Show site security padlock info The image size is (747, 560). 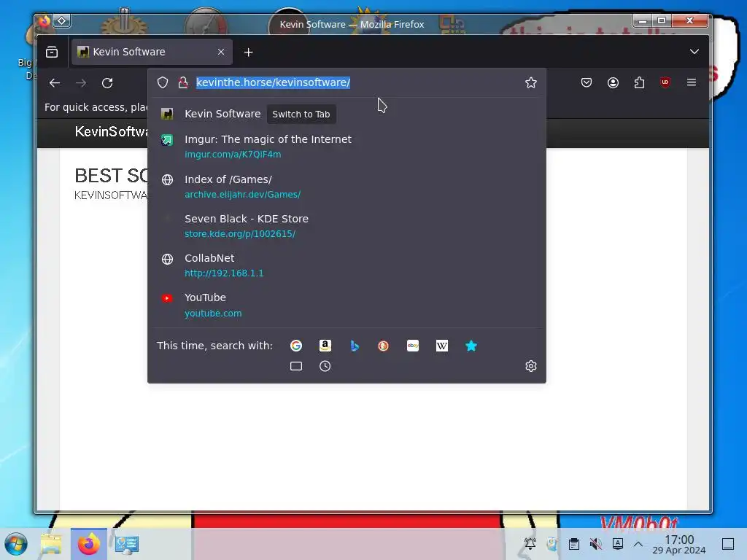(182, 82)
